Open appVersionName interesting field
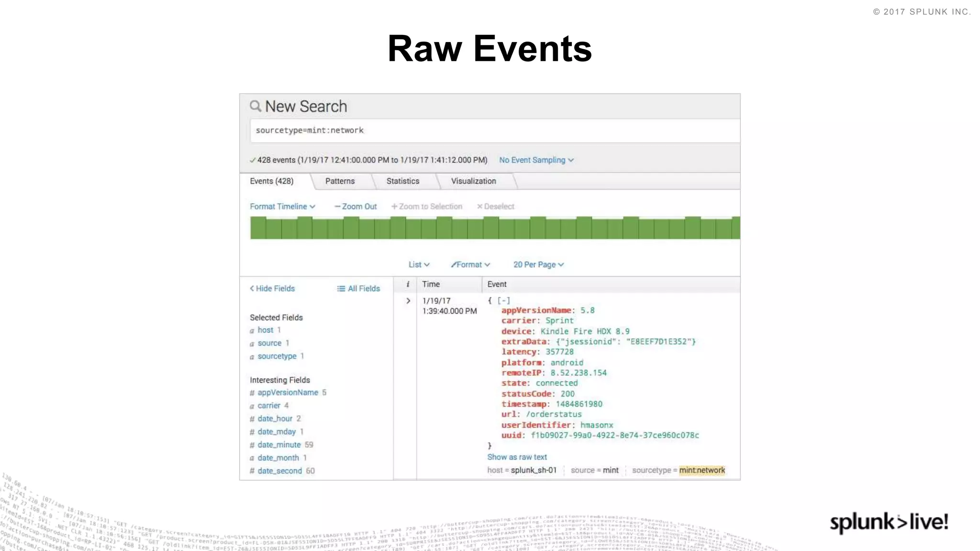The width and height of the screenshot is (980, 551). [288, 393]
